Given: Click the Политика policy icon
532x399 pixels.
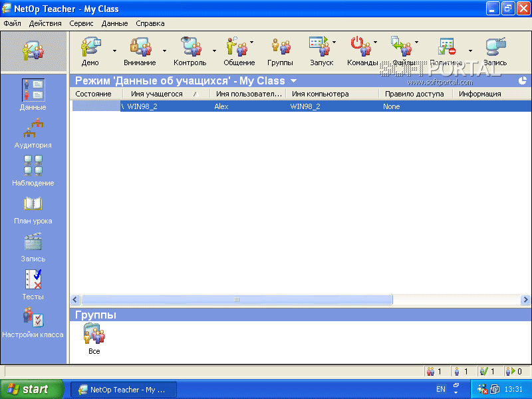Looking at the screenshot, I should click(446, 46).
